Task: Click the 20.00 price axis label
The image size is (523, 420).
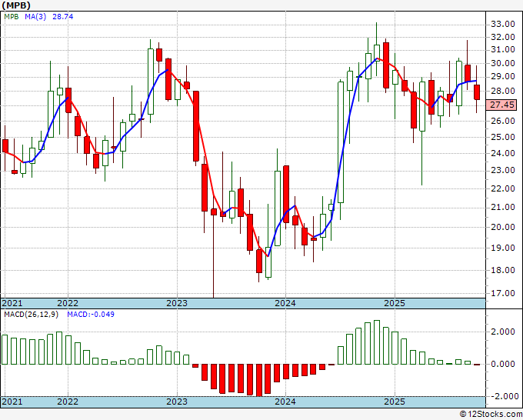Action: pyautogui.click(x=503, y=227)
